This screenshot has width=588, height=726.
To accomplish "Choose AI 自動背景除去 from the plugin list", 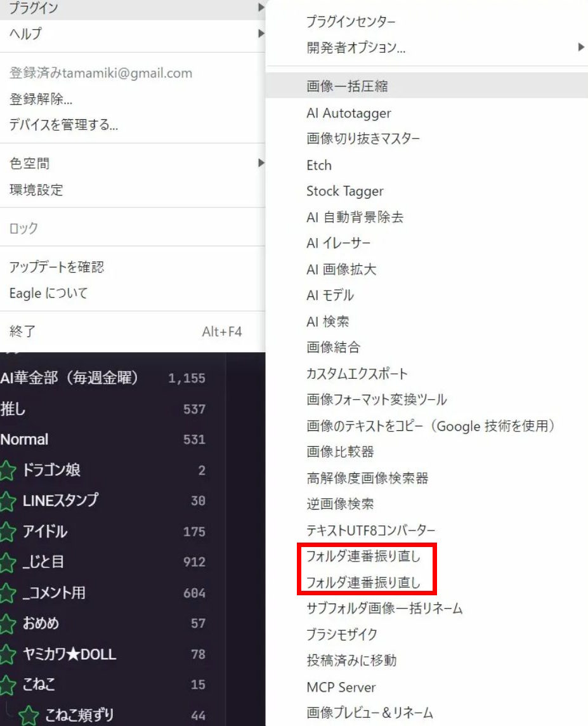I will pyautogui.click(x=355, y=217).
